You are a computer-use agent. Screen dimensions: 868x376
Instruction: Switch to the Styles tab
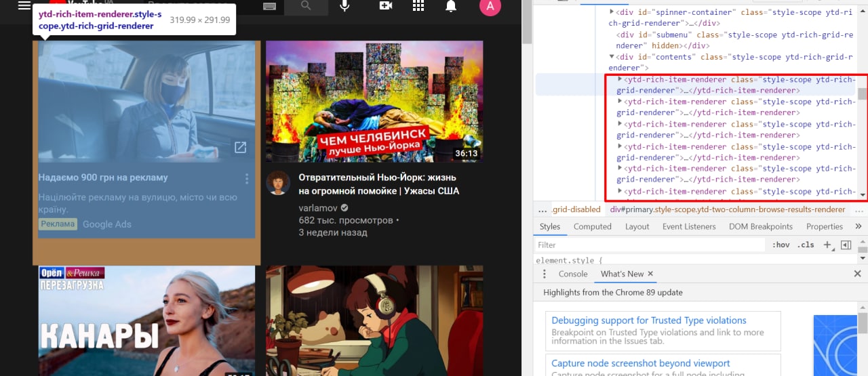[x=550, y=226]
